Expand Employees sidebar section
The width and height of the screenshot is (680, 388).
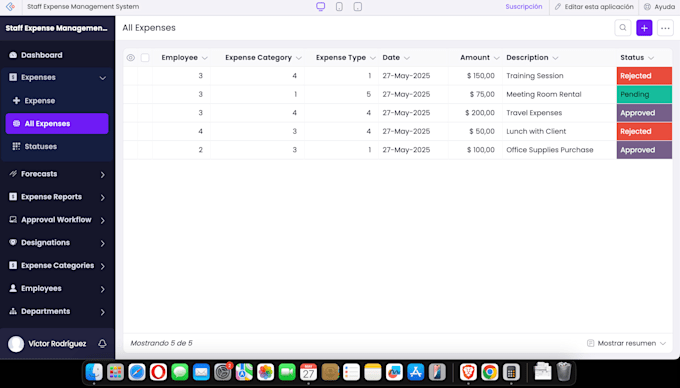tap(102, 289)
